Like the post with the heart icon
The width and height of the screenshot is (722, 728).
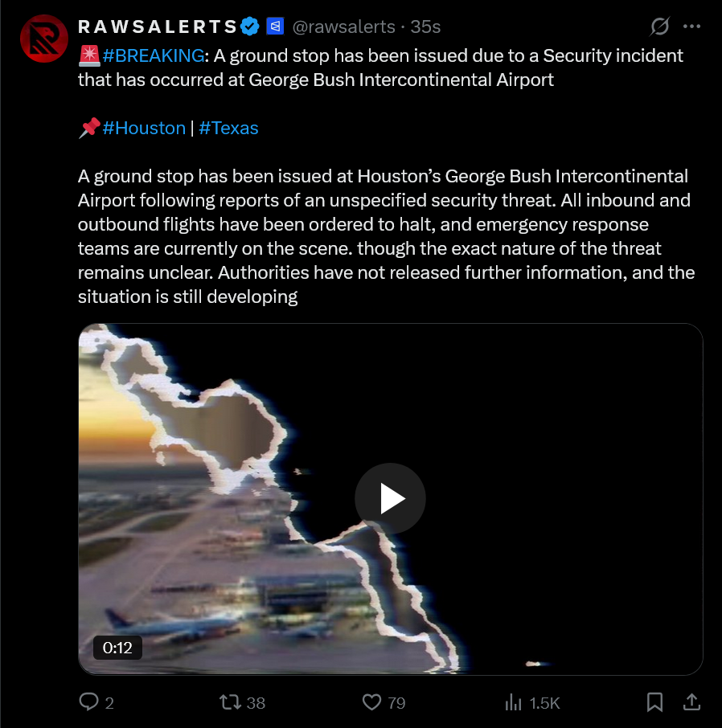click(371, 702)
